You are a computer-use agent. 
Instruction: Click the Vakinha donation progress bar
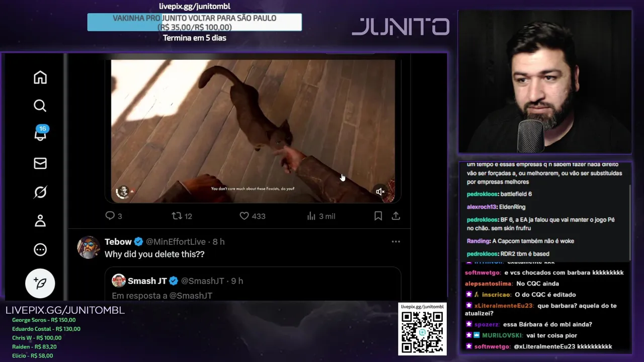(194, 23)
